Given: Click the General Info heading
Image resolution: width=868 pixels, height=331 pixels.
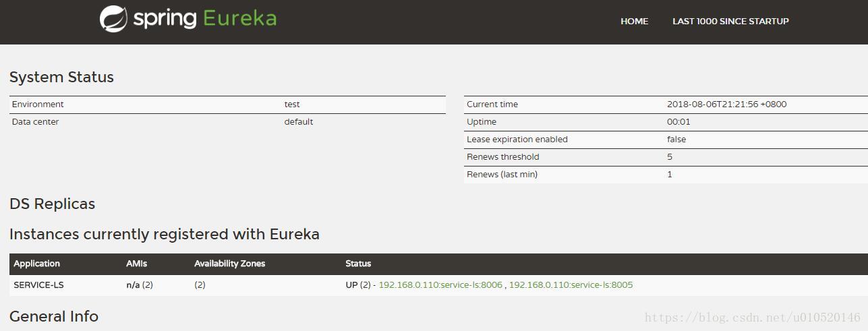Looking at the screenshot, I should [54, 316].
